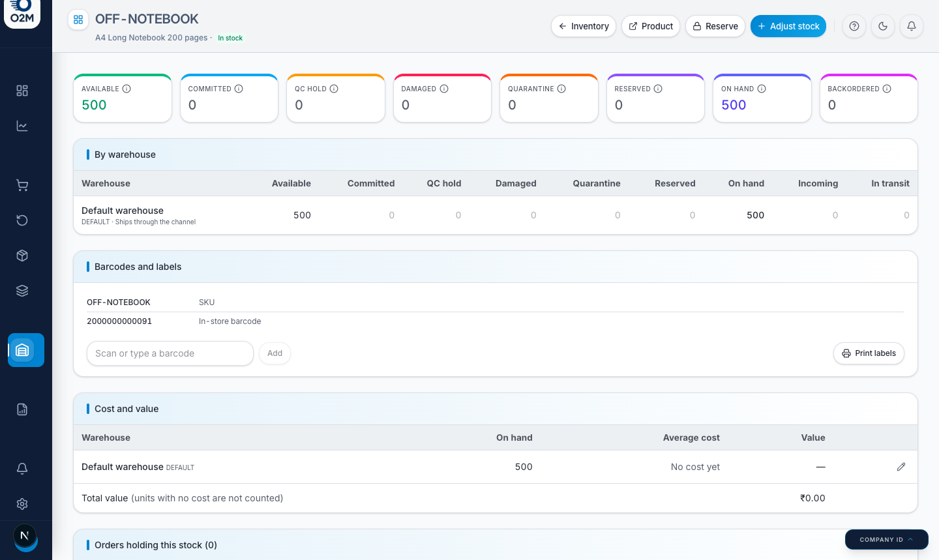Show info for the On Hand card
This screenshot has height=560, width=939.
coord(762,89)
